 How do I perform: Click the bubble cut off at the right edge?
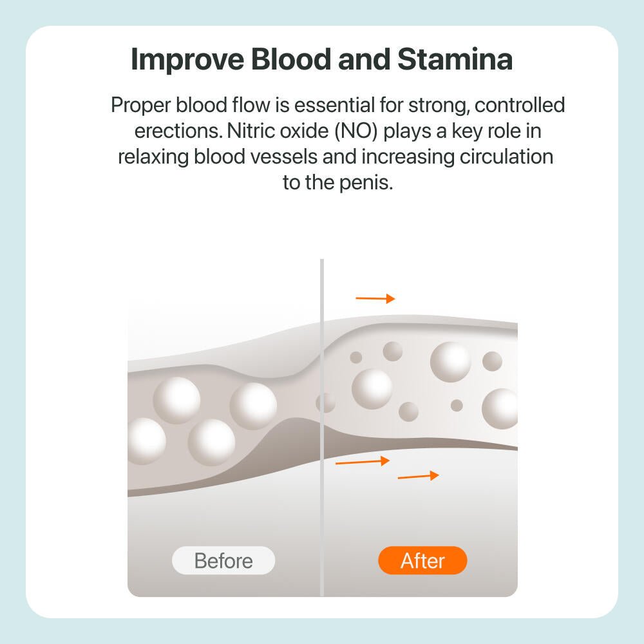click(500, 409)
